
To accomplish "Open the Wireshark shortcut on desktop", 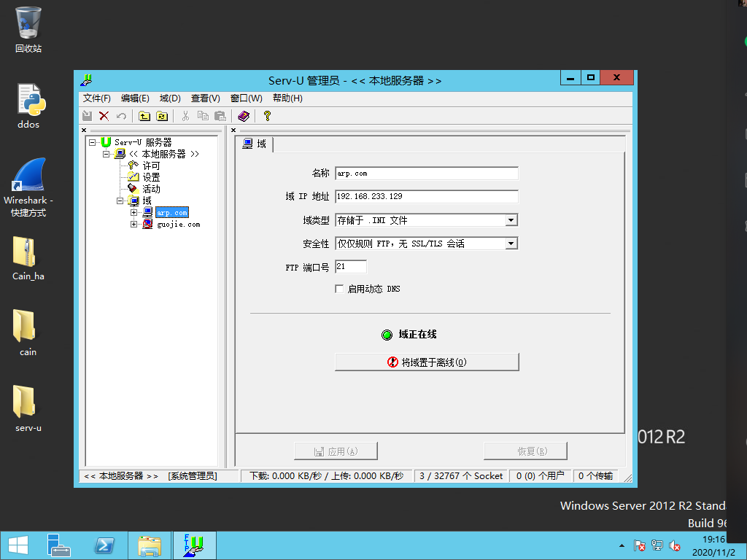I will [28, 187].
